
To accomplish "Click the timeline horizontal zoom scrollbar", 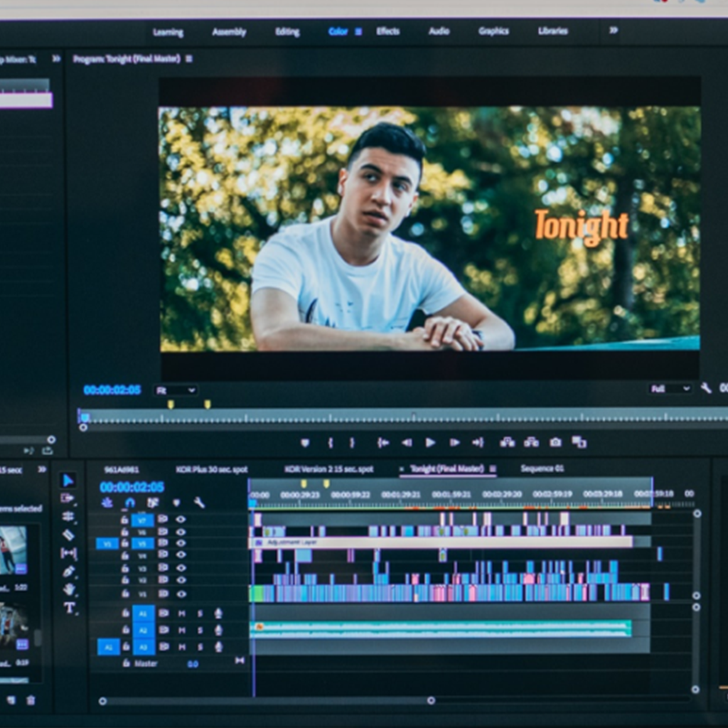I will (x=267, y=701).
